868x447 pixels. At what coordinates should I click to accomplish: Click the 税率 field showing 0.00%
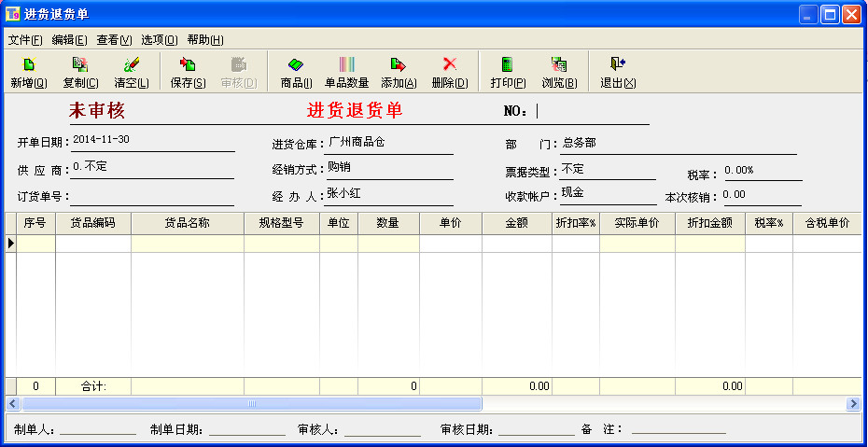pos(763,171)
